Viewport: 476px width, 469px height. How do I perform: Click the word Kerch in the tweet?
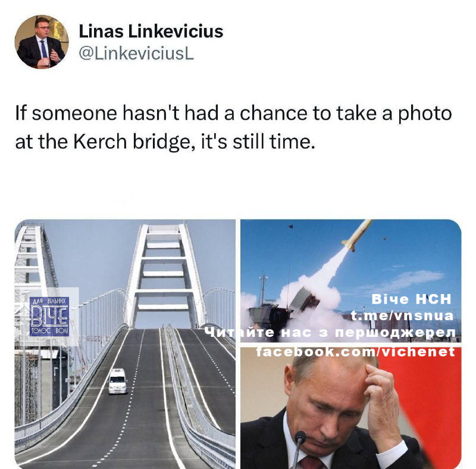pyautogui.click(x=100, y=142)
